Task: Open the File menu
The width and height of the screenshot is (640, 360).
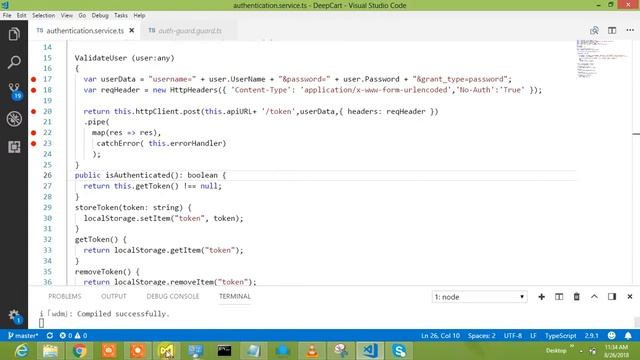Action: click(x=7, y=16)
